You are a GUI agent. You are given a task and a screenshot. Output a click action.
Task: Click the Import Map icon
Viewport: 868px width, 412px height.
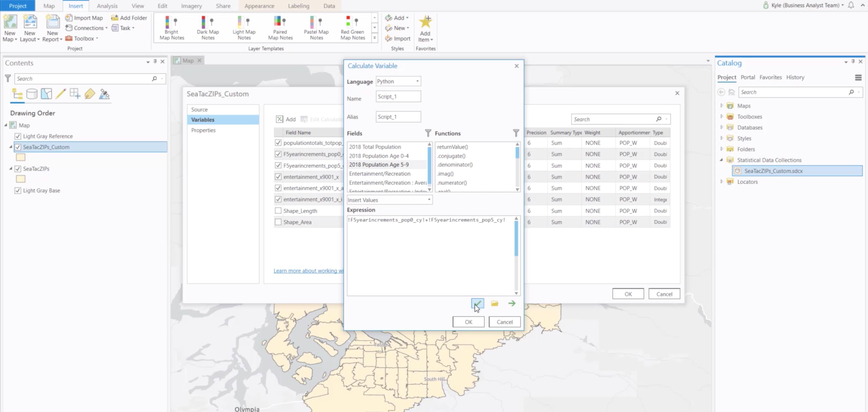[x=69, y=17]
